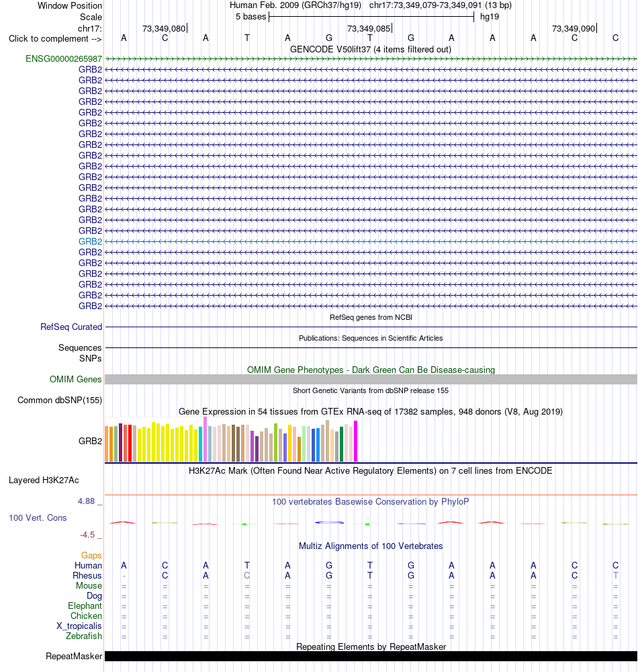
Task: Click the 100 Vert. Cons track label
Action: pyautogui.click(x=38, y=517)
